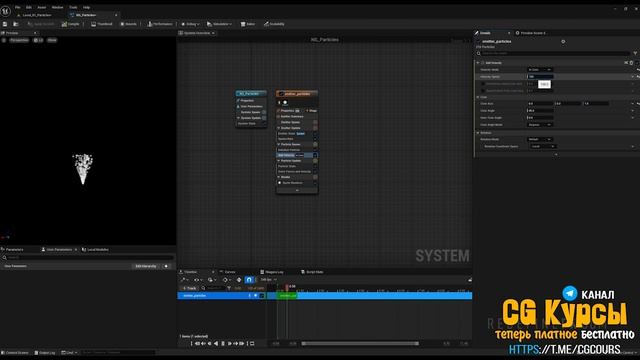The height and width of the screenshot is (360, 640).
Task: Click the timeline play reverse button
Action: (x=216, y=344)
